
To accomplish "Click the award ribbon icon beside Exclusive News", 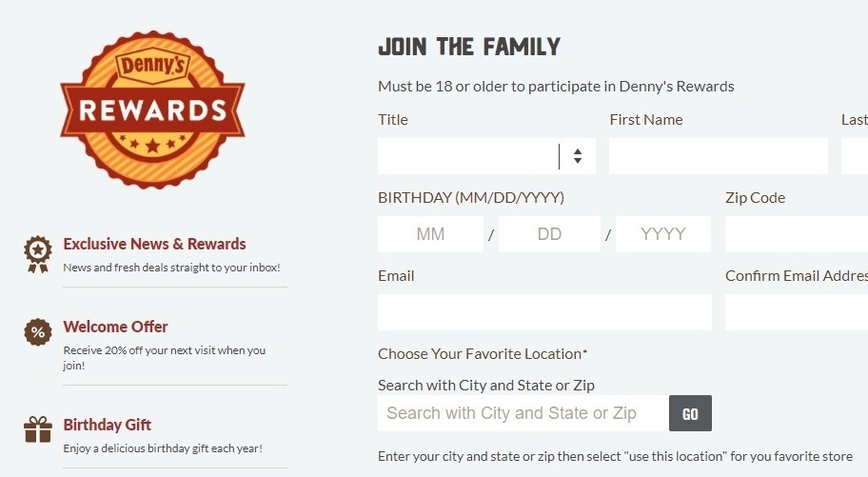I will [x=37, y=253].
